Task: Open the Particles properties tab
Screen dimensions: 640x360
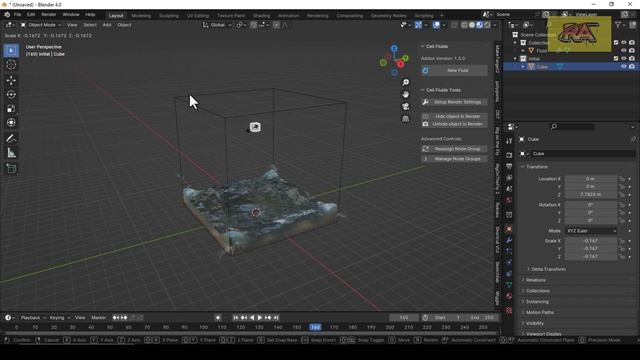Action: (x=509, y=251)
